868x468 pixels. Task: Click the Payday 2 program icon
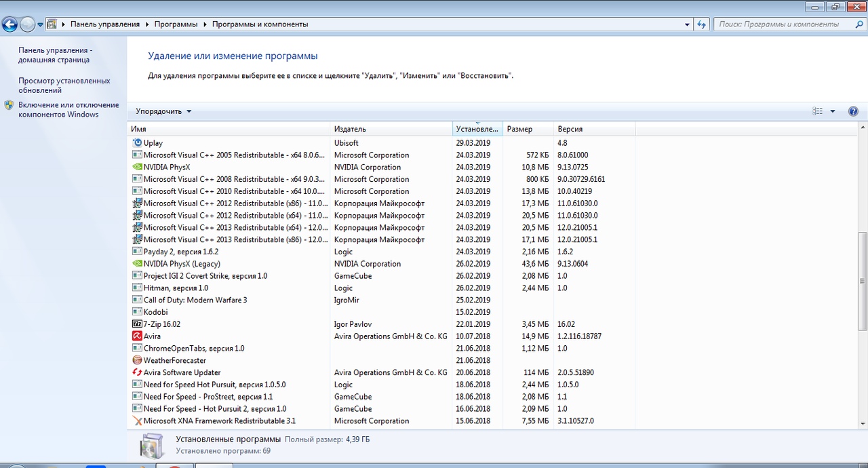coord(137,252)
